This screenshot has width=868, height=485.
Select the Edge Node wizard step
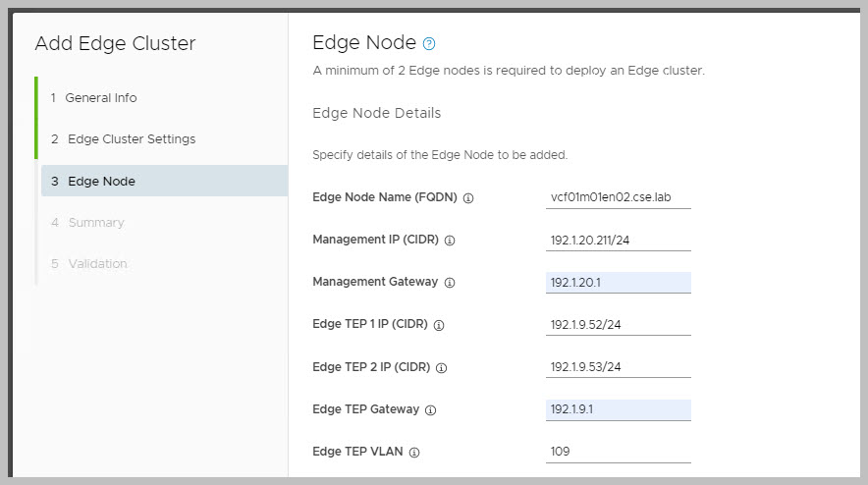coord(101,182)
